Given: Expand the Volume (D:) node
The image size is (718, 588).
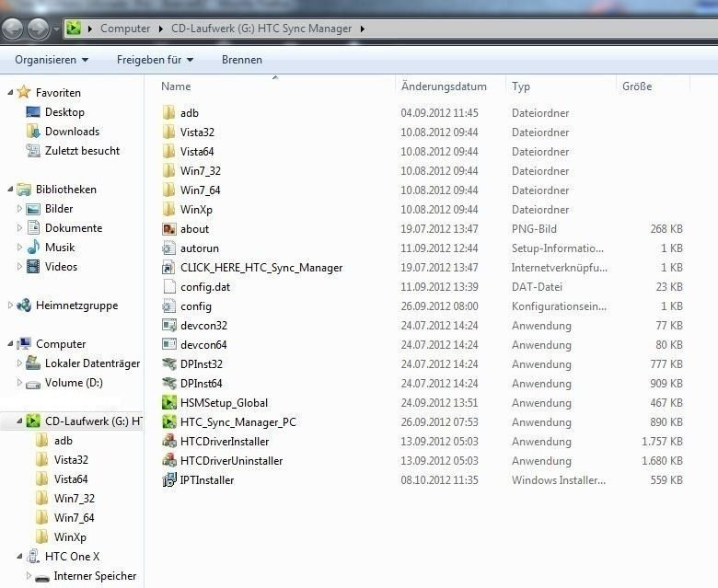Looking at the screenshot, I should pos(19,383).
